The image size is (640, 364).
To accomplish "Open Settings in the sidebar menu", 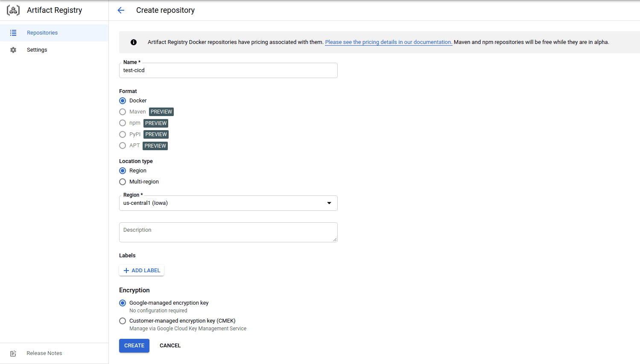I will 37,50.
